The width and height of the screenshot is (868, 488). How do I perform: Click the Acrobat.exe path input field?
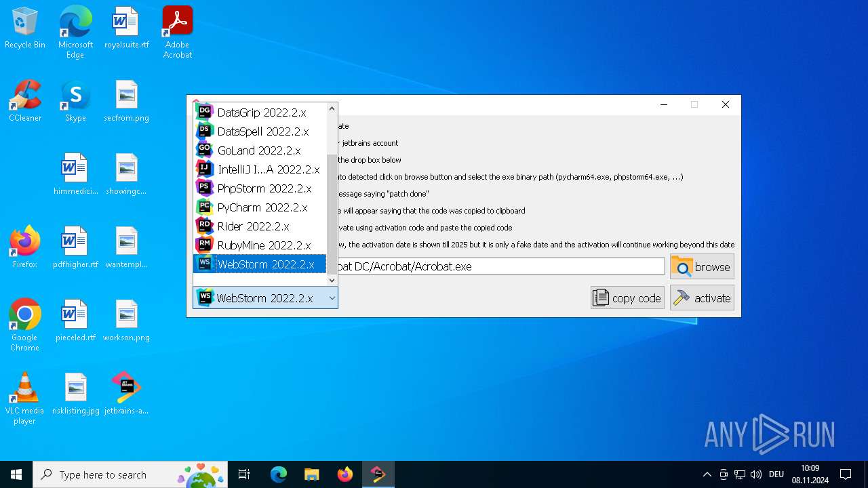pos(501,266)
